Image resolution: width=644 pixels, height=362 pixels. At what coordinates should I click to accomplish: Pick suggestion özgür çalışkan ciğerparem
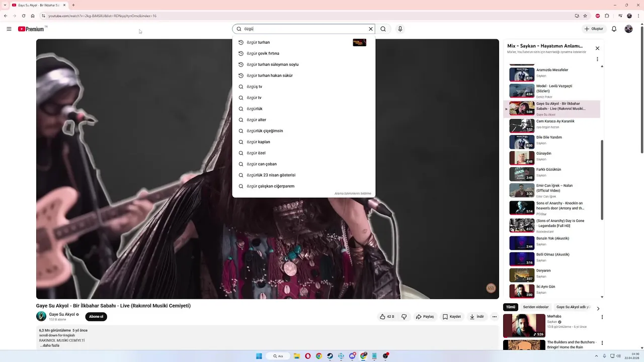tap(303, 186)
